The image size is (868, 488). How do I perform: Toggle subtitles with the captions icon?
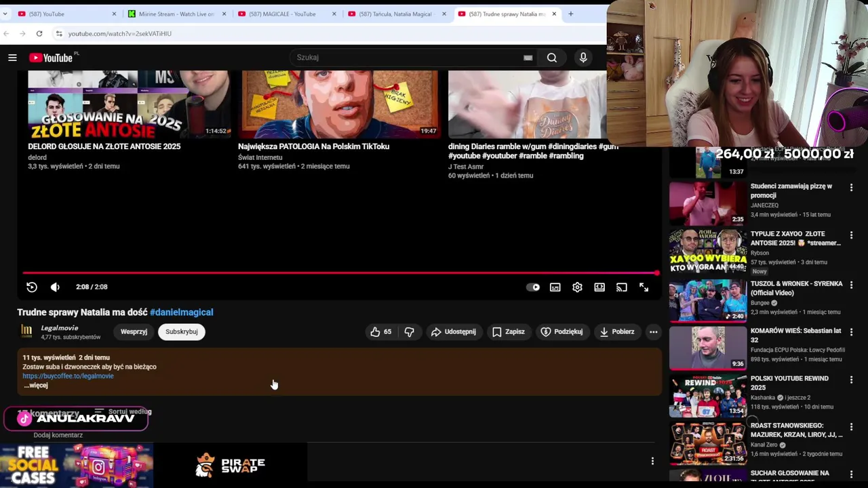point(555,287)
